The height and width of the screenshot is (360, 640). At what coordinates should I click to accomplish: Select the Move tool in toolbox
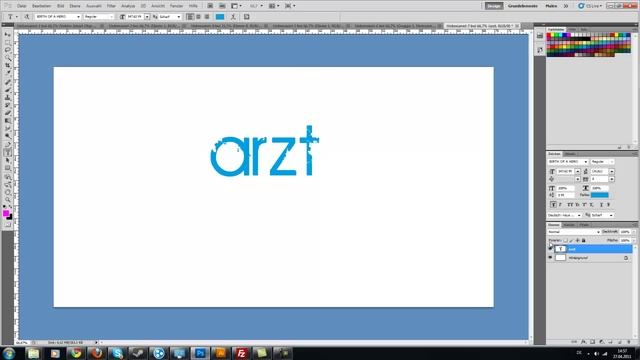[8, 35]
